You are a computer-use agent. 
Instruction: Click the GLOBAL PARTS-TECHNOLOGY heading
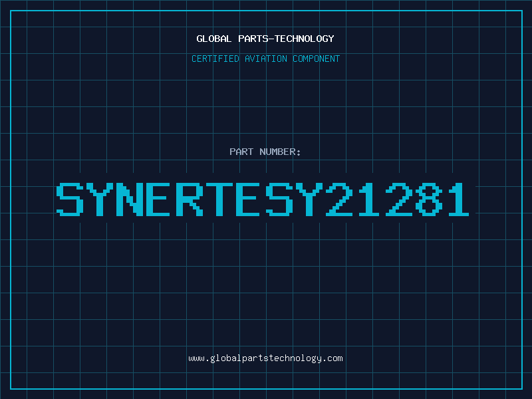click(x=265, y=39)
